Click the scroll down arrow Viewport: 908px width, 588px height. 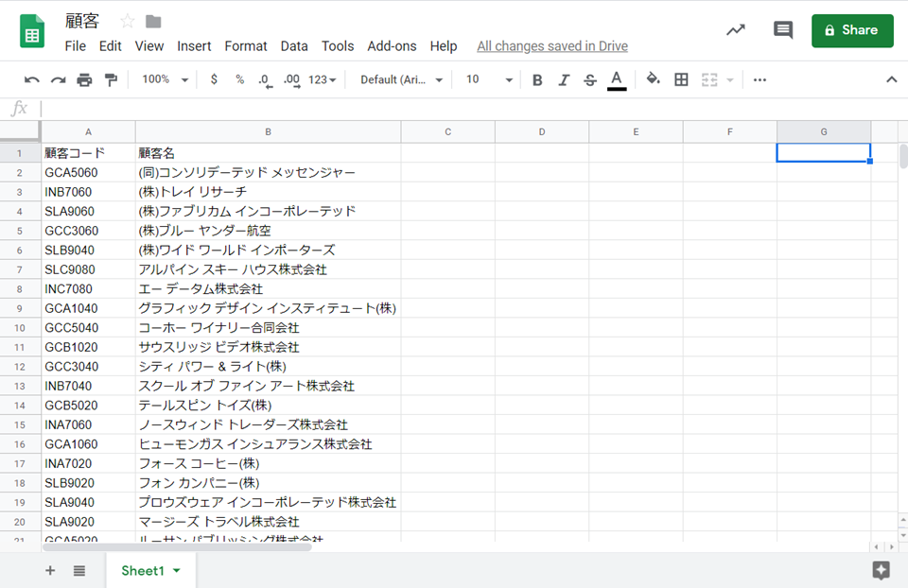click(902, 535)
